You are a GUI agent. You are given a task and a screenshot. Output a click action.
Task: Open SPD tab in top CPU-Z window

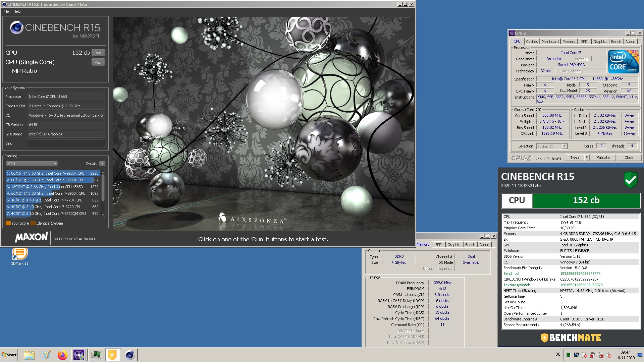pos(584,42)
